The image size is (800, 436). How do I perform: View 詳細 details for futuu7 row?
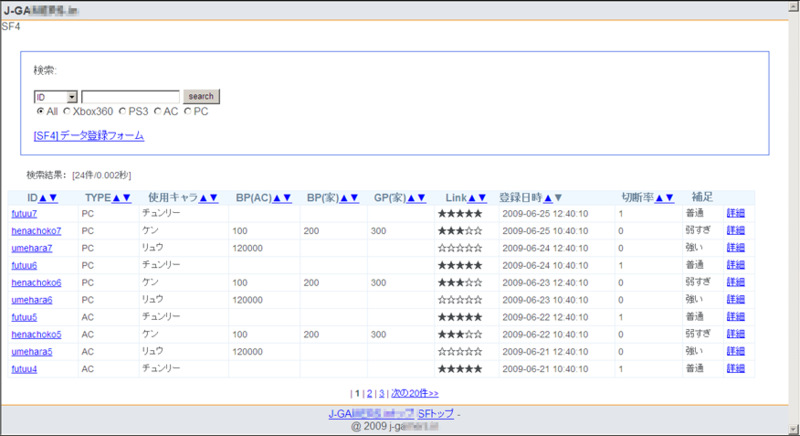pos(736,213)
